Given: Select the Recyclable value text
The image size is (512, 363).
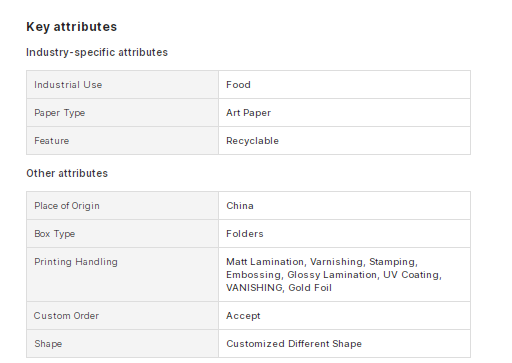Looking at the screenshot, I should tap(252, 141).
